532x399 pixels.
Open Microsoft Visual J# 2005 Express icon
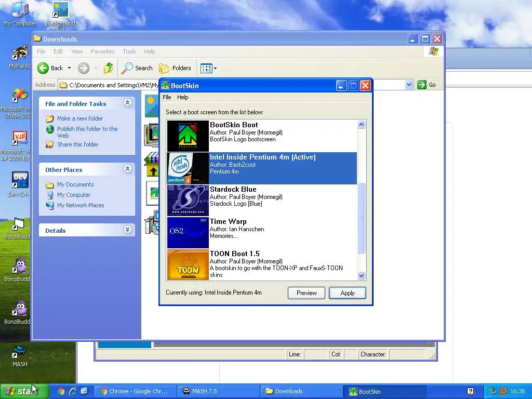[x=17, y=145]
